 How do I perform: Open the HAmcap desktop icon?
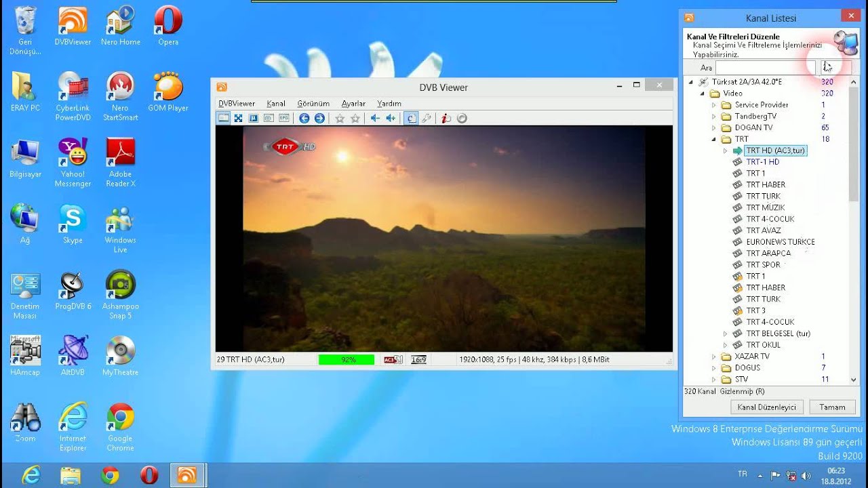pos(25,357)
